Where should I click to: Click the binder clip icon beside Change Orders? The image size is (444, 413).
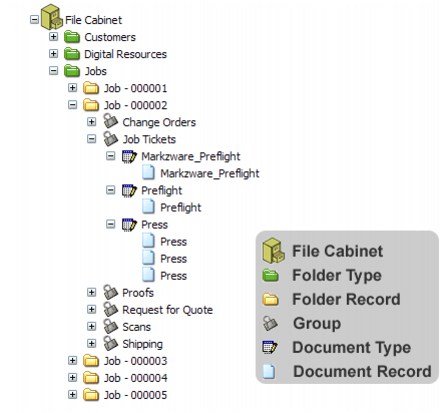(x=110, y=121)
